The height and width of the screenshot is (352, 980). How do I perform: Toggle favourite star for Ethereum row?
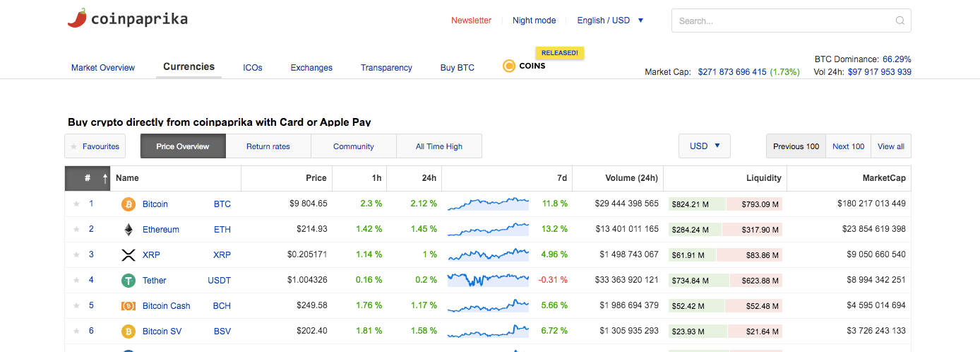tap(76, 230)
